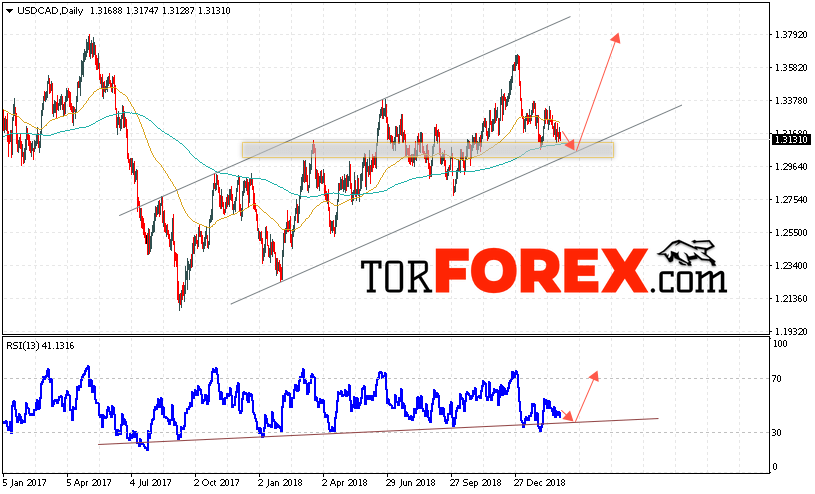Click the 1.37920 price axis label
The height and width of the screenshot is (494, 815).
click(791, 35)
